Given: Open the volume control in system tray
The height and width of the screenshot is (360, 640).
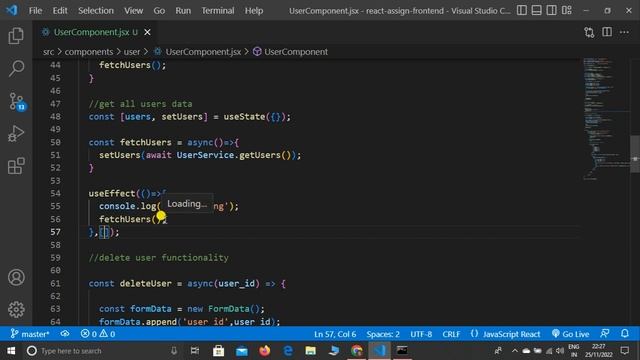Looking at the screenshot, I should pos(560,351).
